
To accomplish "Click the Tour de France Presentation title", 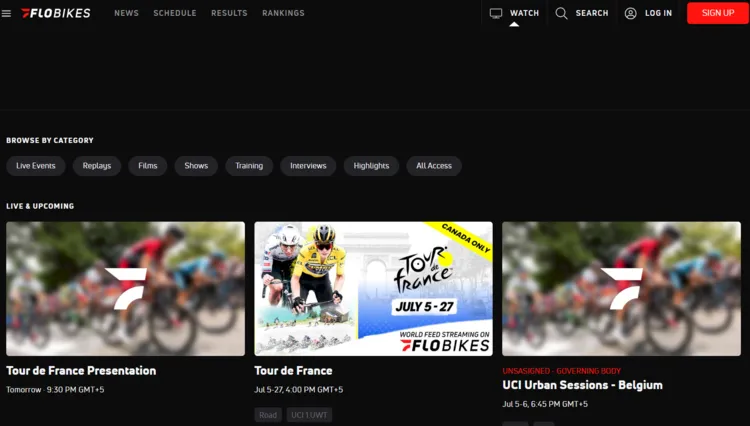I will coord(81,371).
